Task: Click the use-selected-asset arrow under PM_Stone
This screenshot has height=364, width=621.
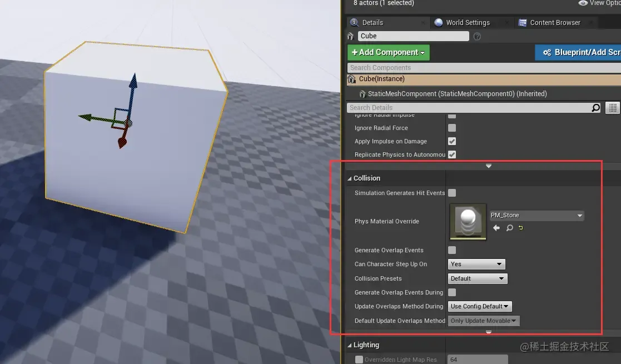Action: [x=496, y=228]
